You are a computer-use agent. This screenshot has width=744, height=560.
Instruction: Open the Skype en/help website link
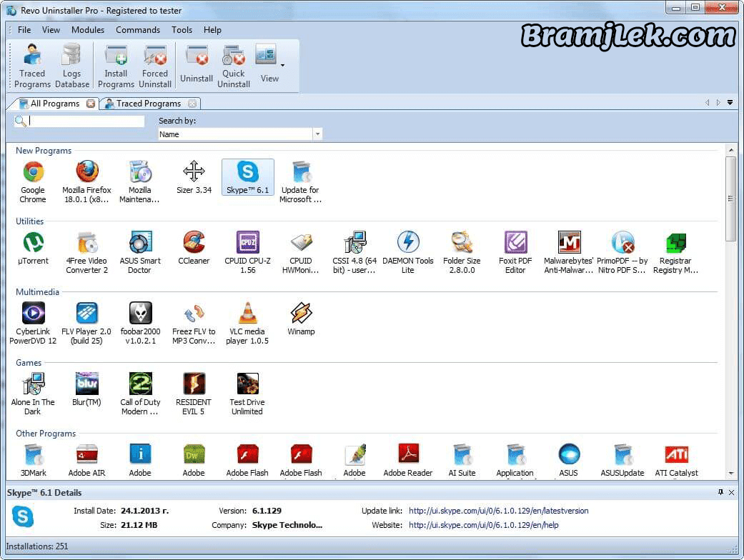click(484, 525)
